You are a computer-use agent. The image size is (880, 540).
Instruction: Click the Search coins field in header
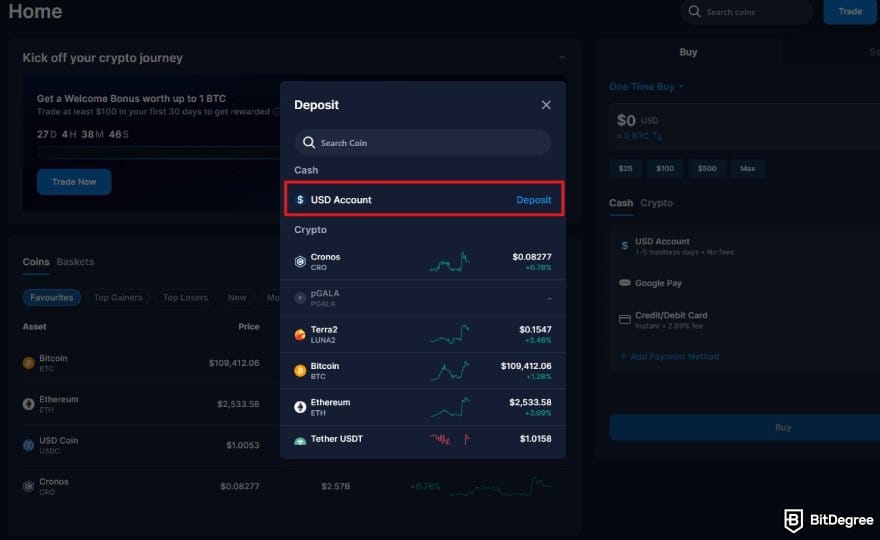[747, 12]
